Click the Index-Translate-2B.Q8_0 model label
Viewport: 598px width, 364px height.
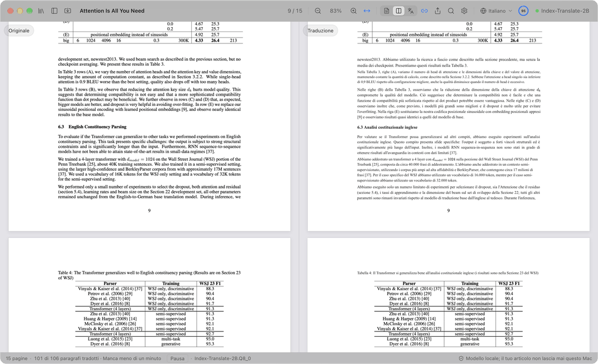[x=222, y=358]
